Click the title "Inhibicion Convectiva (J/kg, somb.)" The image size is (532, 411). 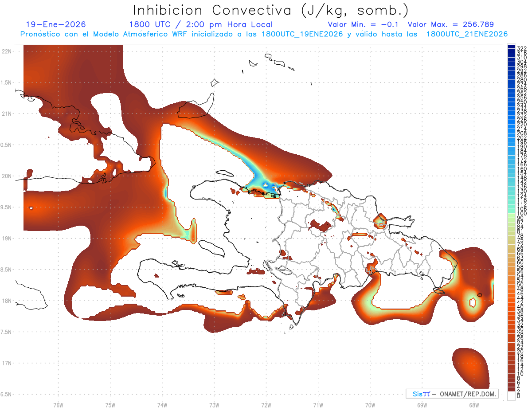[271, 10]
